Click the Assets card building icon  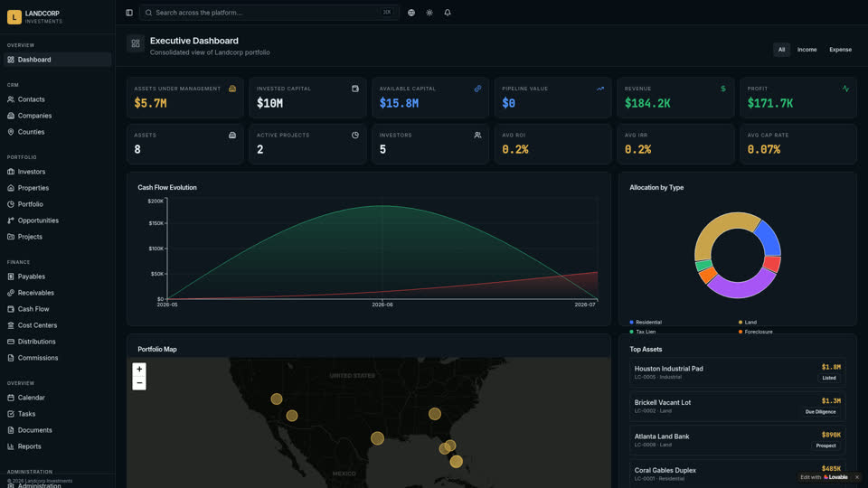click(x=232, y=135)
